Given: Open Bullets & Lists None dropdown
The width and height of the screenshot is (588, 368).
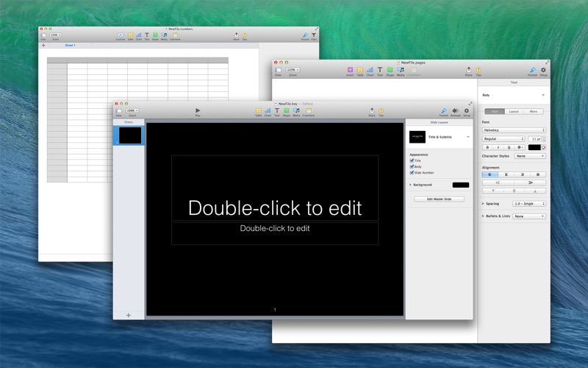Looking at the screenshot, I should pyautogui.click(x=529, y=216).
